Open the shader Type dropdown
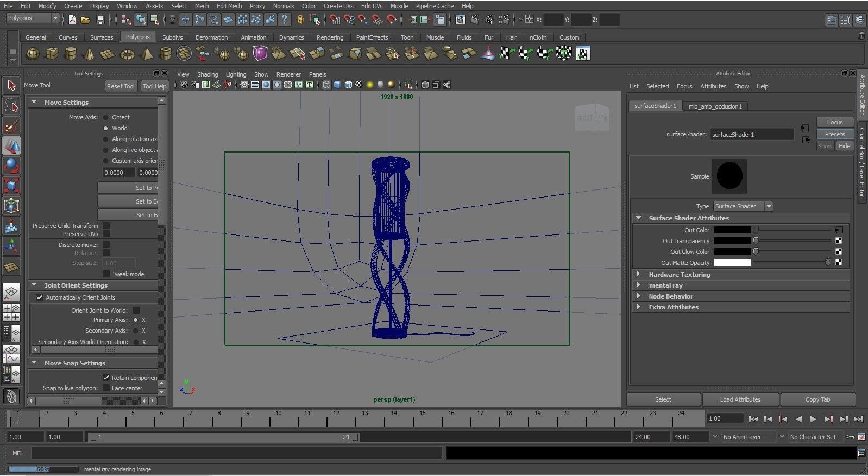 tap(743, 206)
